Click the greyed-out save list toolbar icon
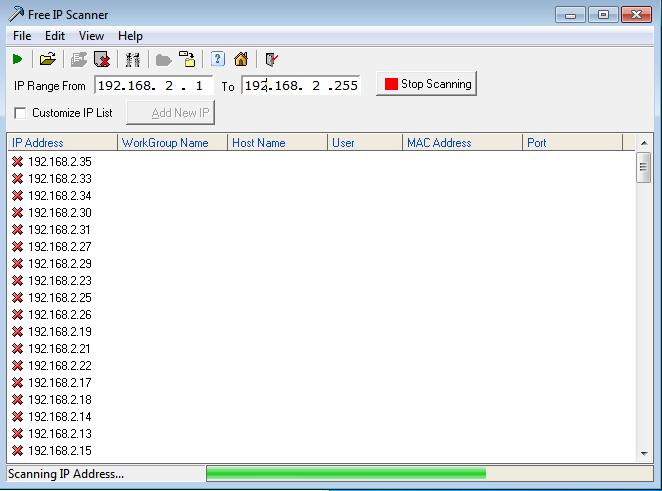The width and height of the screenshot is (662, 491). [x=79, y=60]
